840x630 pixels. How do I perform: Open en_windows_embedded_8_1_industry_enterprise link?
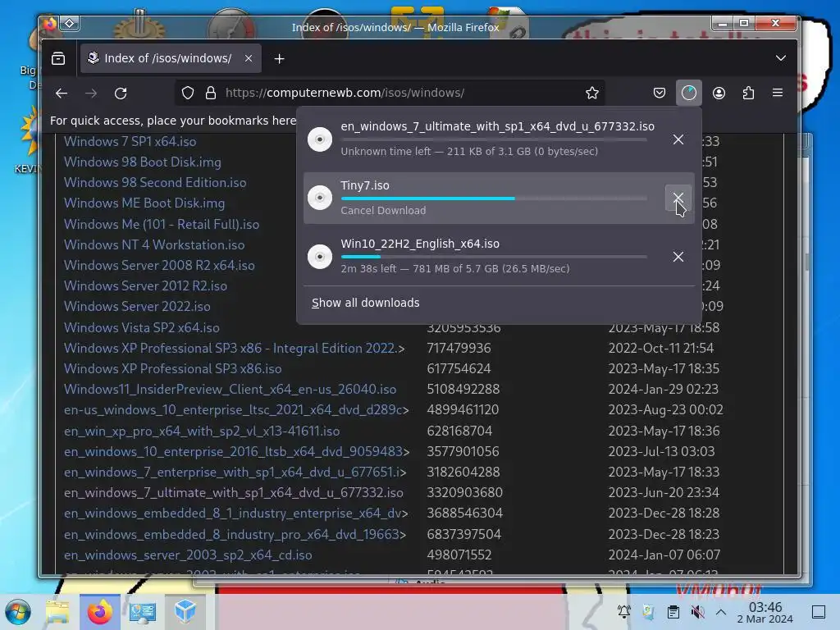(x=235, y=514)
